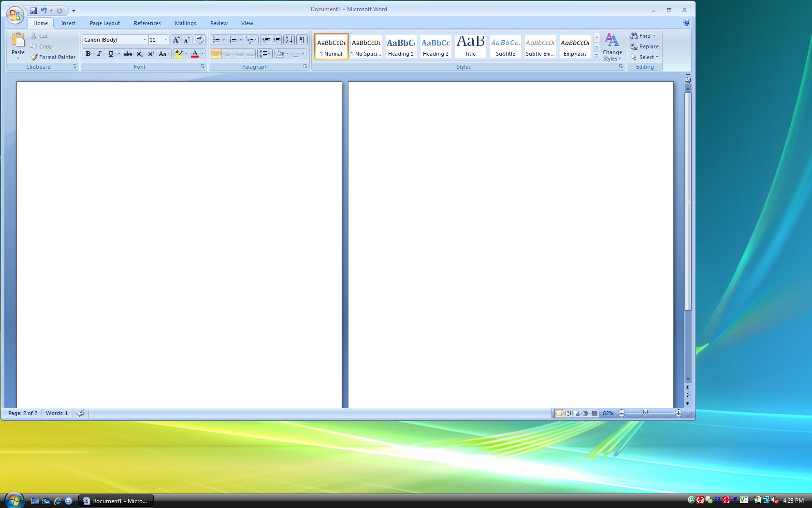The width and height of the screenshot is (812, 508).
Task: Apply superscript formatting
Action: 151,54
